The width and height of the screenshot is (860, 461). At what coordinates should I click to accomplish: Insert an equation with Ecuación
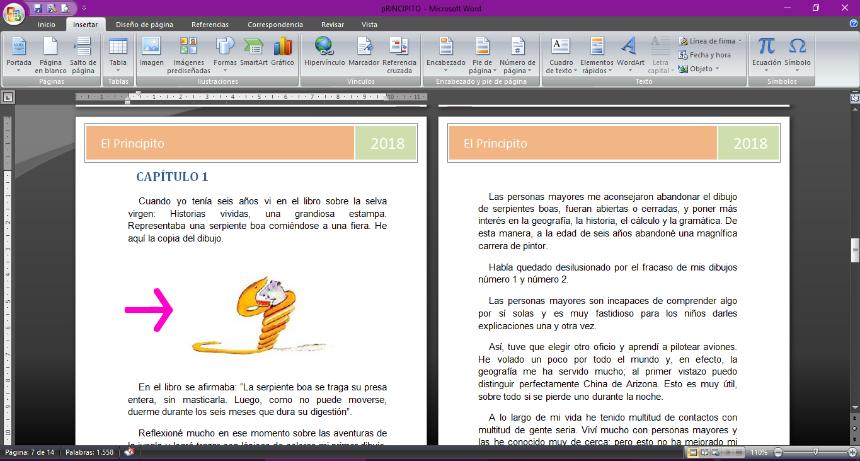[766, 55]
